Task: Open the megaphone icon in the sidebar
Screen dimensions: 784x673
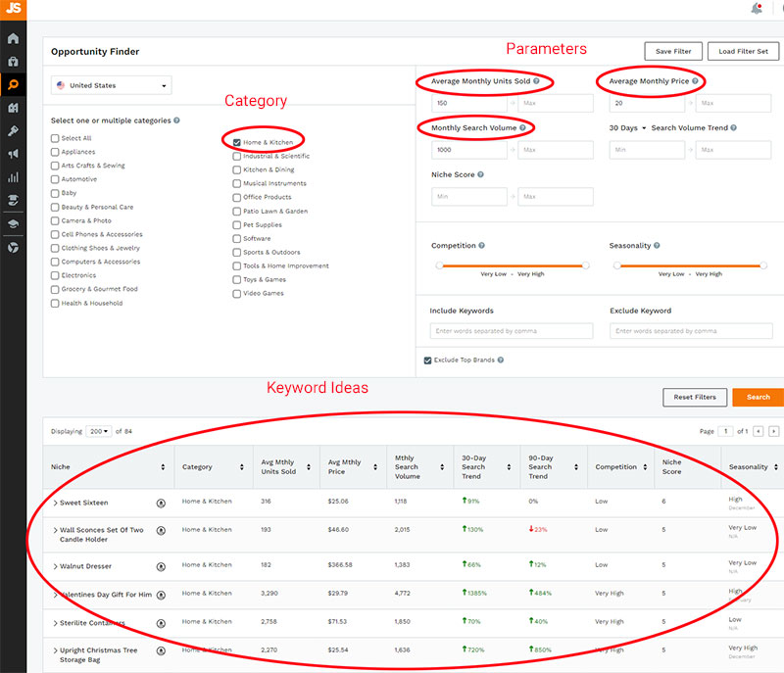Action: (x=13, y=154)
